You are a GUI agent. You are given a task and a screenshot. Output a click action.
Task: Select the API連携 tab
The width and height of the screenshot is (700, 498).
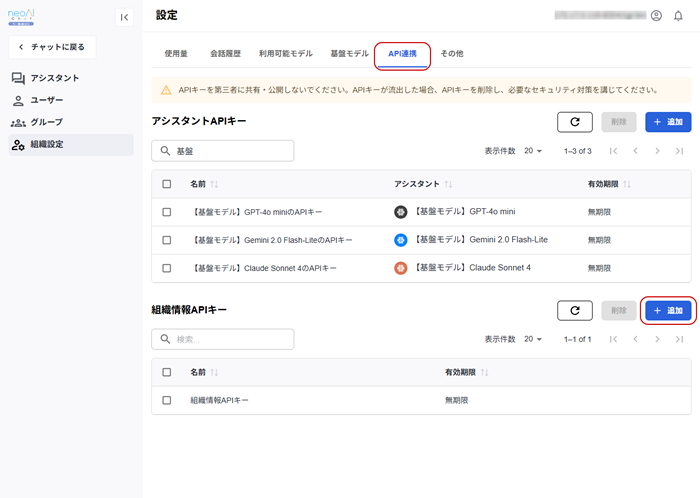click(402, 54)
